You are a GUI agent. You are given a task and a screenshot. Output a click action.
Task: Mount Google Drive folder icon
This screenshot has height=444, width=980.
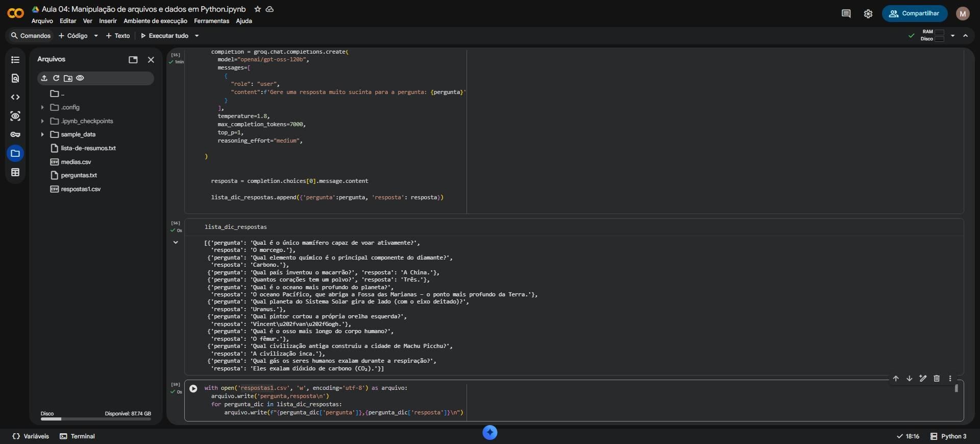(68, 78)
